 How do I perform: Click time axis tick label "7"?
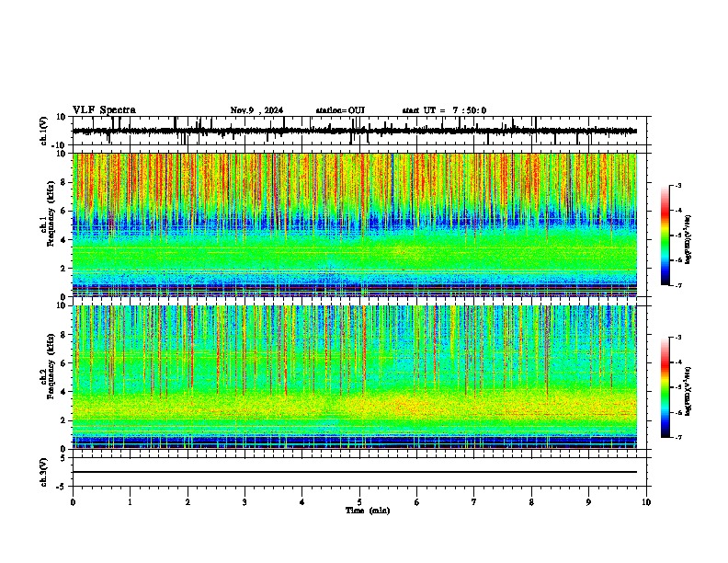(474, 502)
